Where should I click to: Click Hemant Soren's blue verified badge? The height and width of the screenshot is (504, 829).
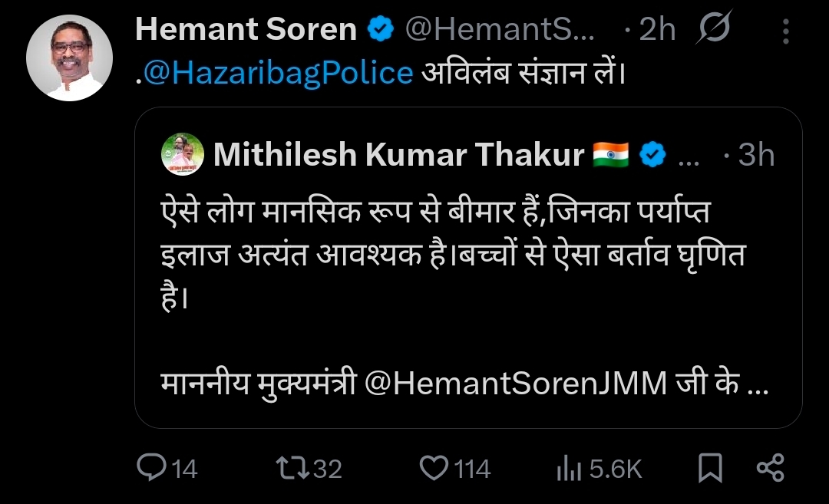[380, 31]
